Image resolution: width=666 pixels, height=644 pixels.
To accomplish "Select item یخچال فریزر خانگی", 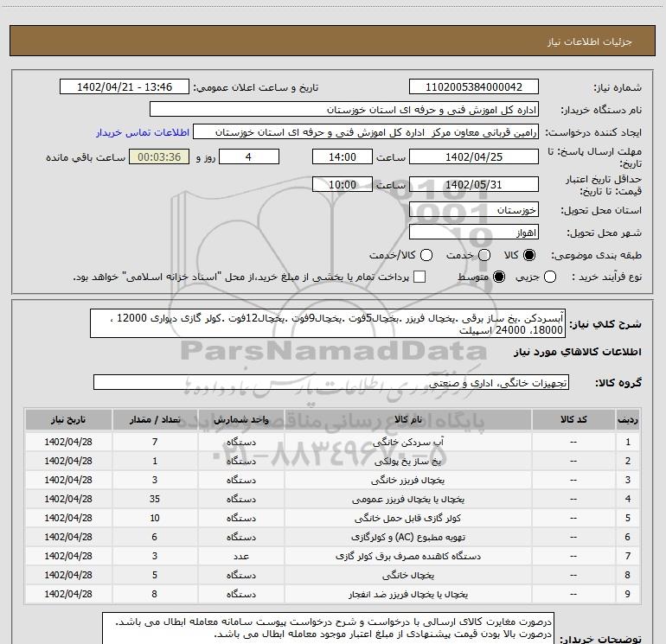I will coord(407,480).
